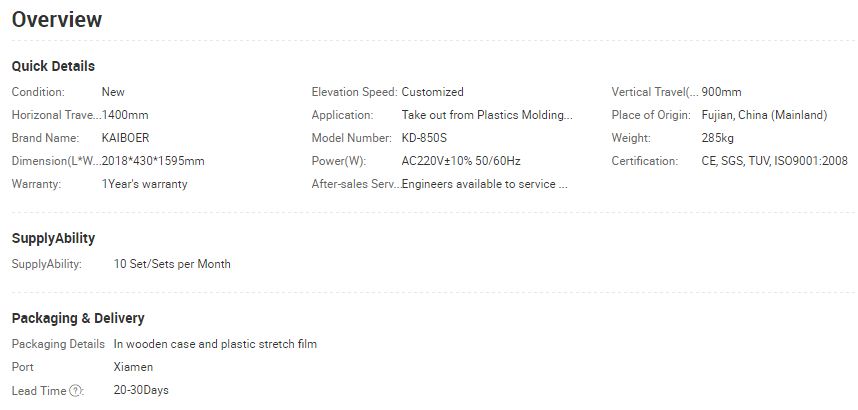
Task: Click the truncated After-sales Serv... label
Action: pos(356,184)
